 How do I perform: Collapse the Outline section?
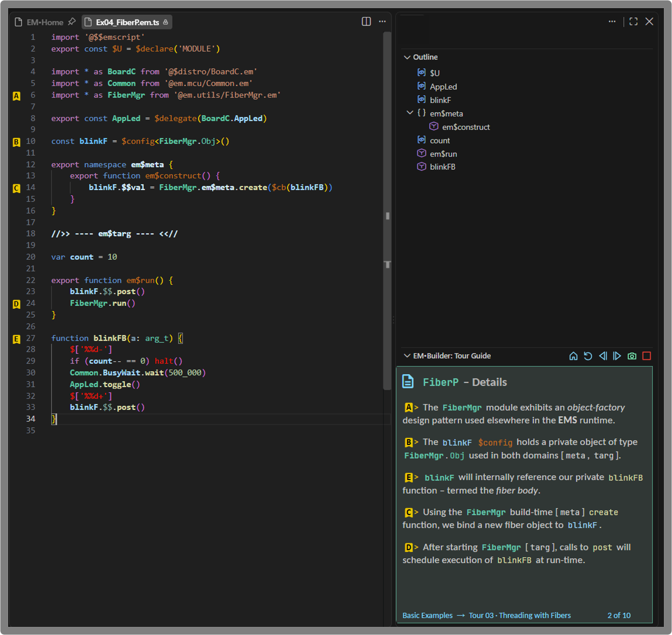coord(407,57)
